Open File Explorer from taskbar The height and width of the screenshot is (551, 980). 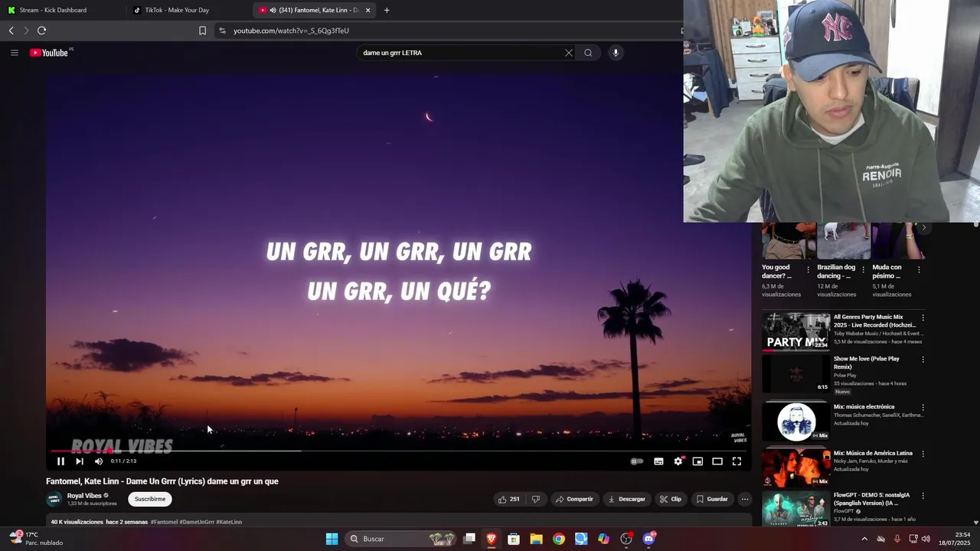537,539
